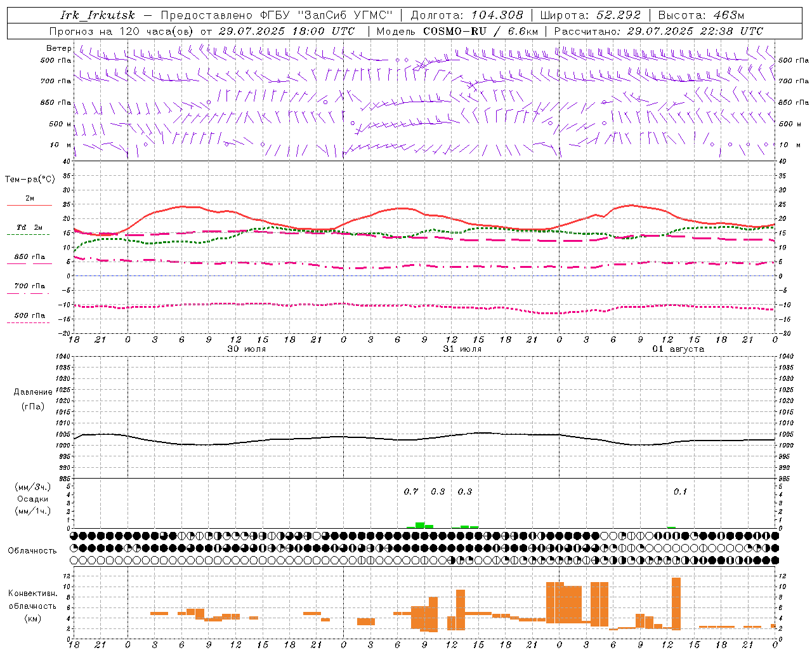Click the cloudiness row label "Облачность"
Viewport: 812px width, 650px height.
[32, 551]
